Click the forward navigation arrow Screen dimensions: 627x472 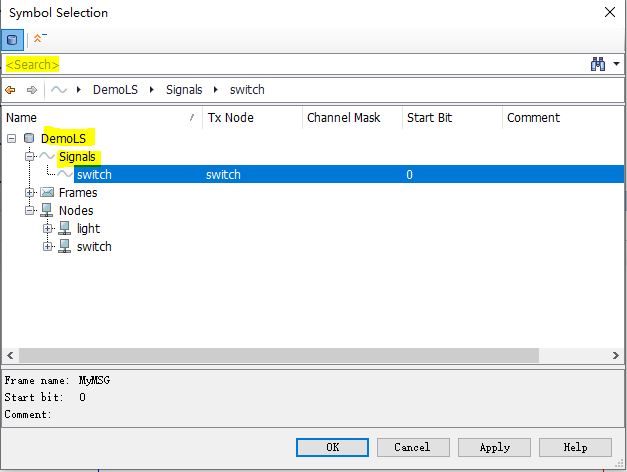(x=32, y=90)
